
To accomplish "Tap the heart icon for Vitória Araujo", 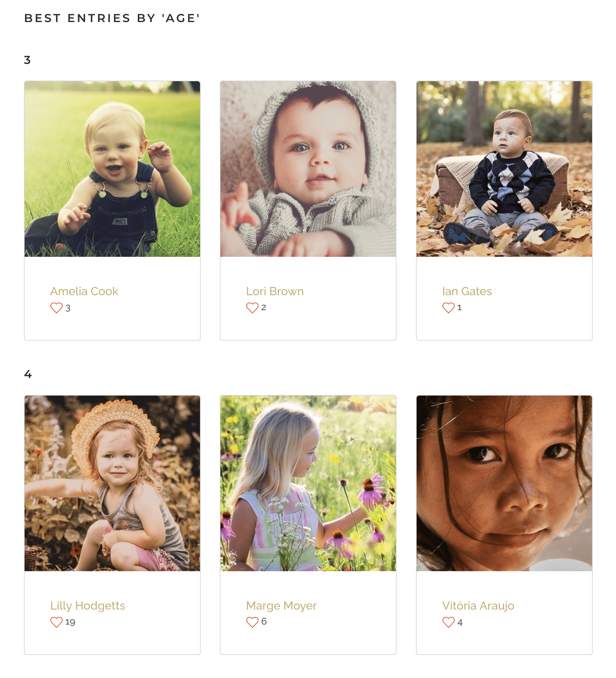I will (x=448, y=622).
